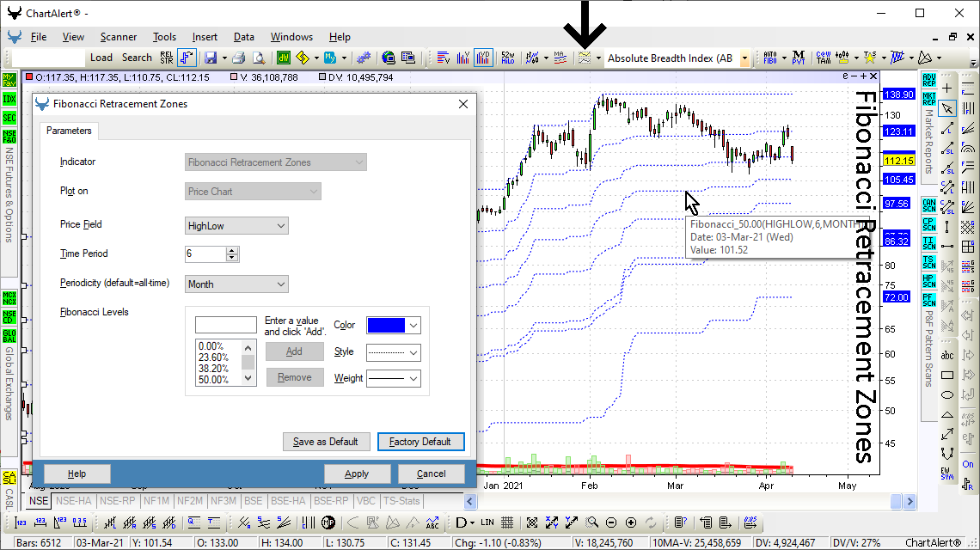
Task: Switch to the BSE exchange tab
Action: pyautogui.click(x=253, y=501)
